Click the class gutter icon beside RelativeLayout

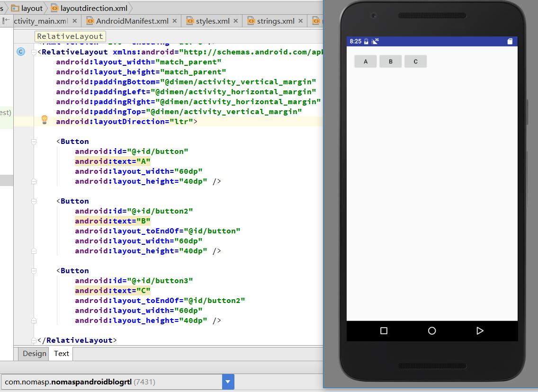pos(21,52)
